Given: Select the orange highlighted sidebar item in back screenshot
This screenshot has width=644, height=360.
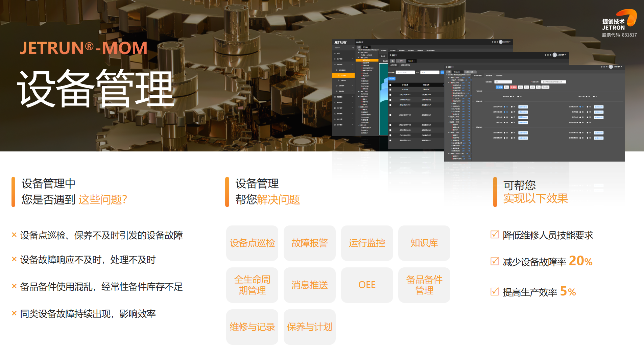Looking at the screenshot, I should [343, 75].
